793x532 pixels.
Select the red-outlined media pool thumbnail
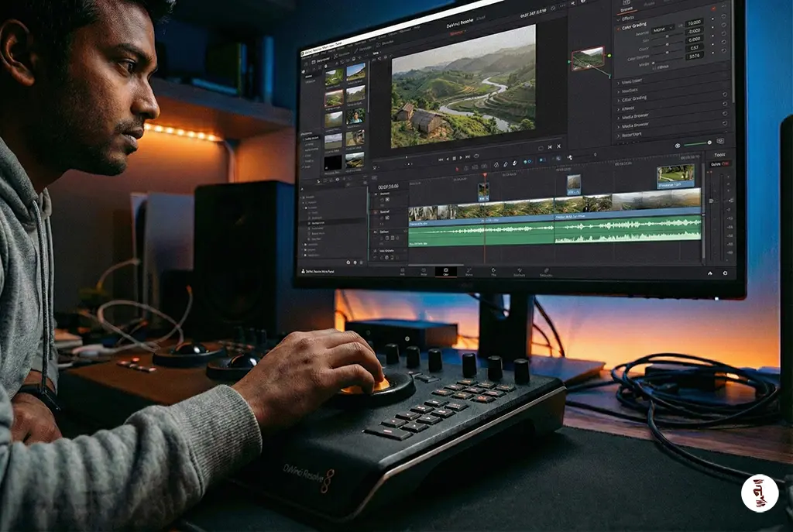pyautogui.click(x=334, y=98)
